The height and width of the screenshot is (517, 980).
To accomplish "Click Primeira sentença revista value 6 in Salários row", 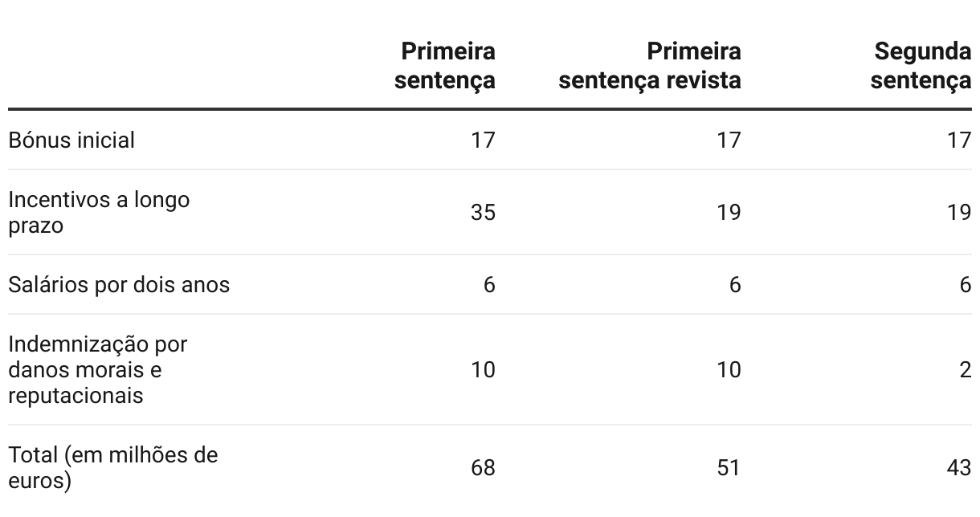I will pos(736,285).
